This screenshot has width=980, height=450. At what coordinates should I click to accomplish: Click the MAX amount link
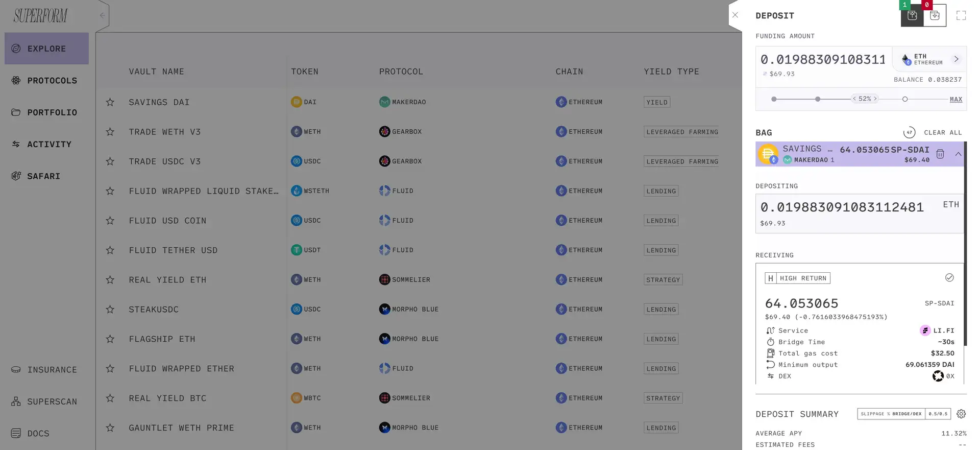(955, 100)
